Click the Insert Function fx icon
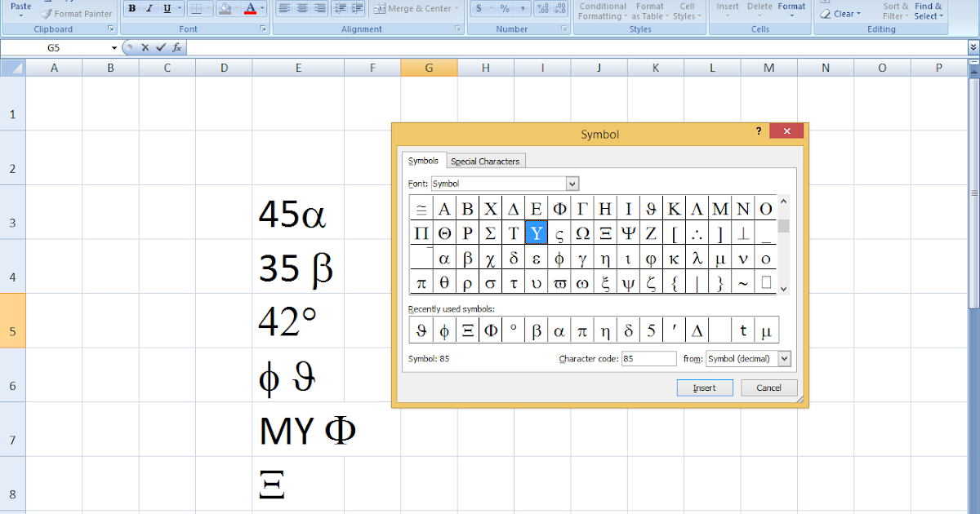The image size is (980, 514). click(177, 47)
